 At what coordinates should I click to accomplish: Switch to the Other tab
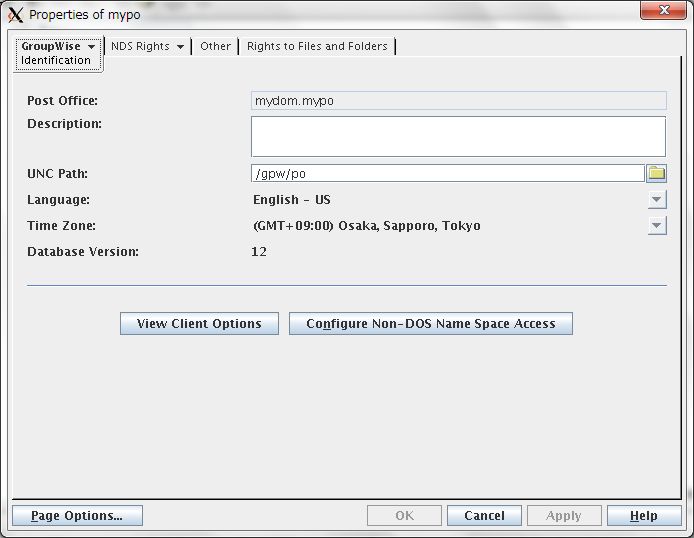pyautogui.click(x=215, y=46)
